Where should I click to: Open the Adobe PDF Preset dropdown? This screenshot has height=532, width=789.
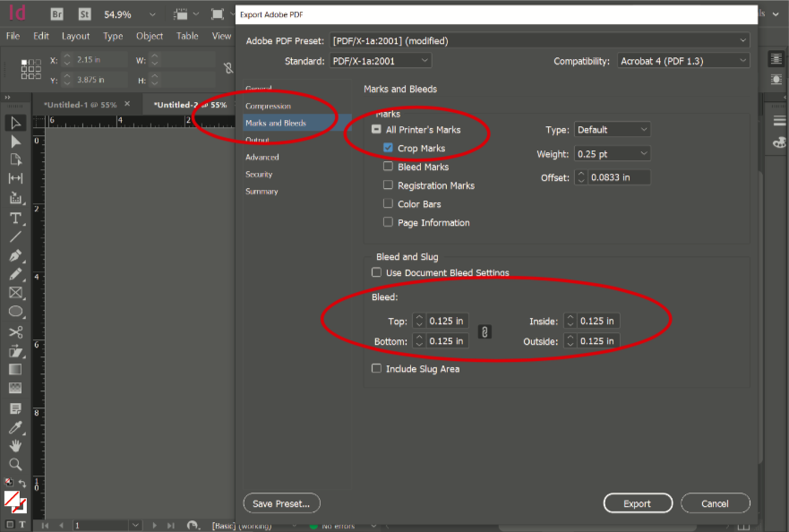pyautogui.click(x=539, y=41)
